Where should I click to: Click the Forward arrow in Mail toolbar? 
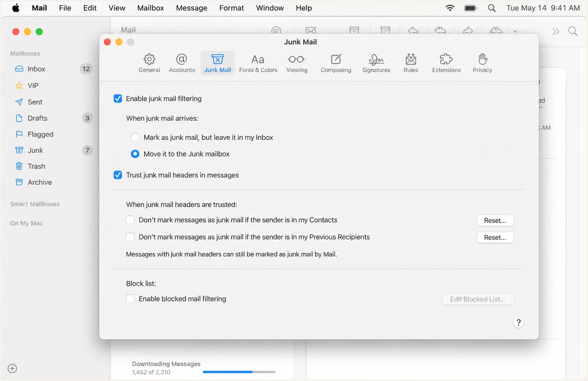click(x=468, y=30)
